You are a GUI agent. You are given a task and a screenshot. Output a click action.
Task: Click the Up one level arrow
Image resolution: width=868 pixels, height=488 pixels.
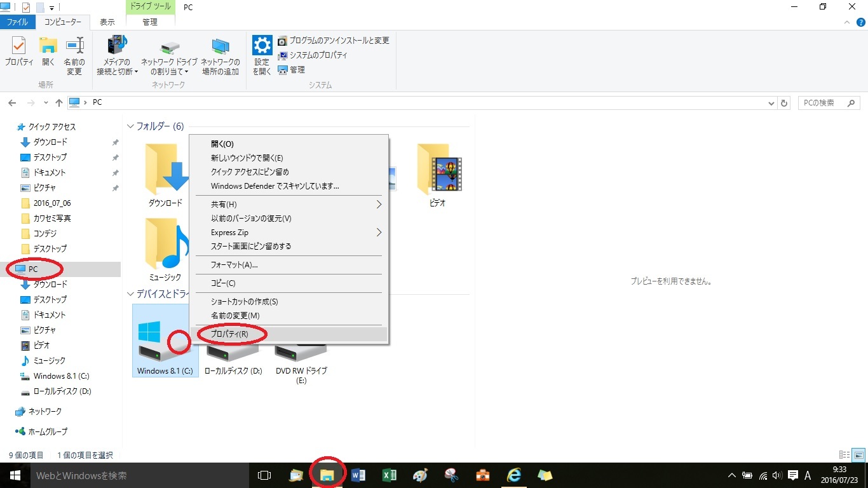click(x=59, y=103)
